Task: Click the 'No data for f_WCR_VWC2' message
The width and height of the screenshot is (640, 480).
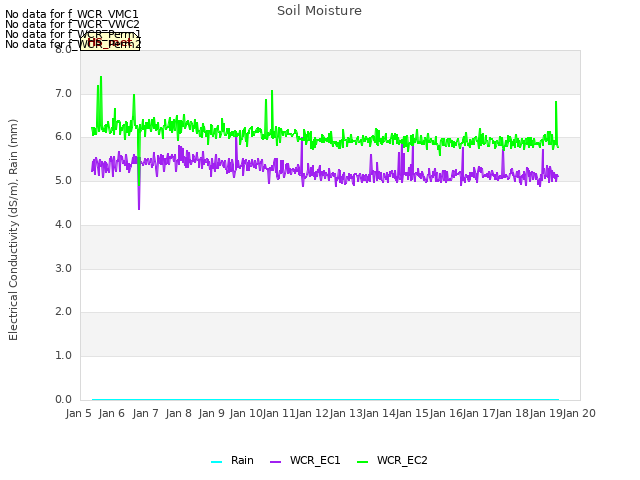Action: click(72, 24)
